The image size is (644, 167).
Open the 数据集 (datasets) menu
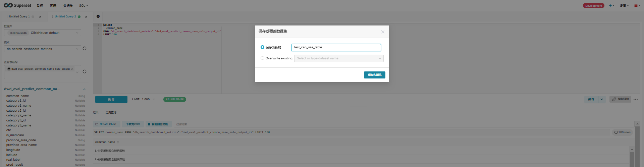(68, 6)
